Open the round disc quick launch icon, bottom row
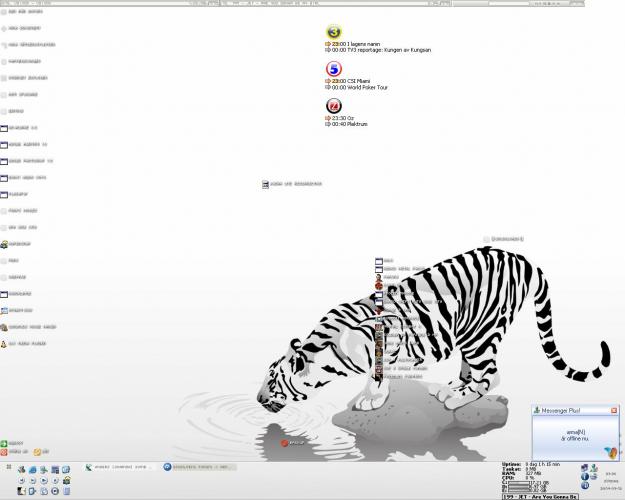The width and height of the screenshot is (625, 500). click(55, 491)
